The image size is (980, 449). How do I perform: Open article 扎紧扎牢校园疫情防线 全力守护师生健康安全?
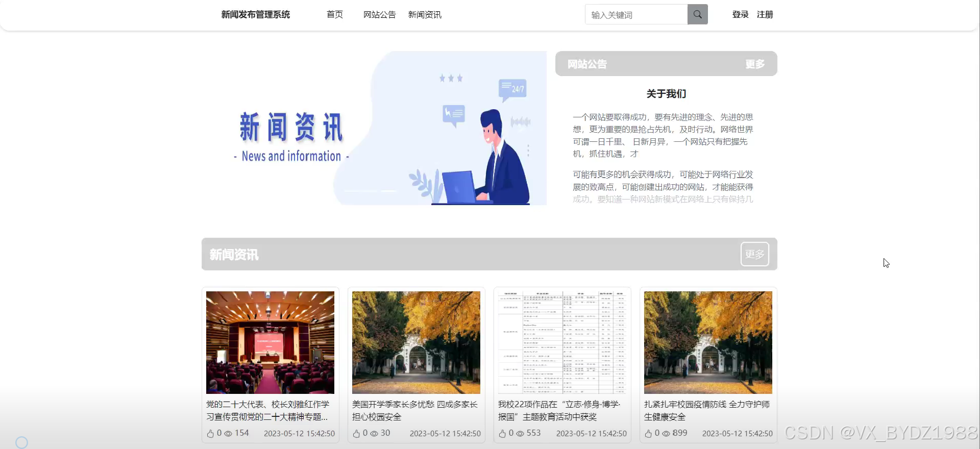(x=707, y=411)
